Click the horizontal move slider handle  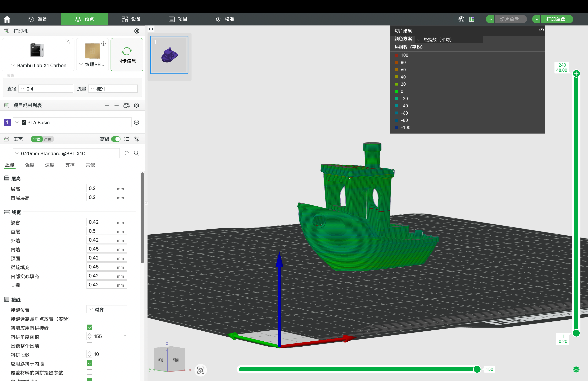(477, 369)
